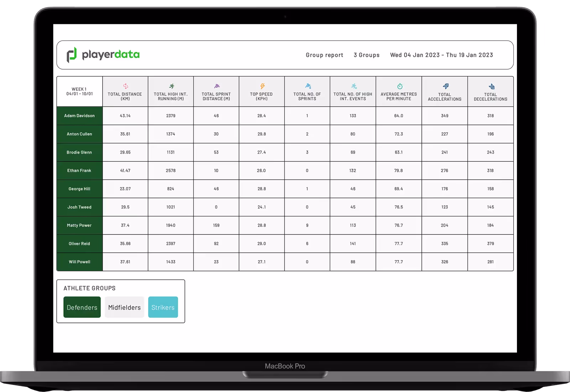Click Oliver Reid's decelerations 379

click(491, 244)
